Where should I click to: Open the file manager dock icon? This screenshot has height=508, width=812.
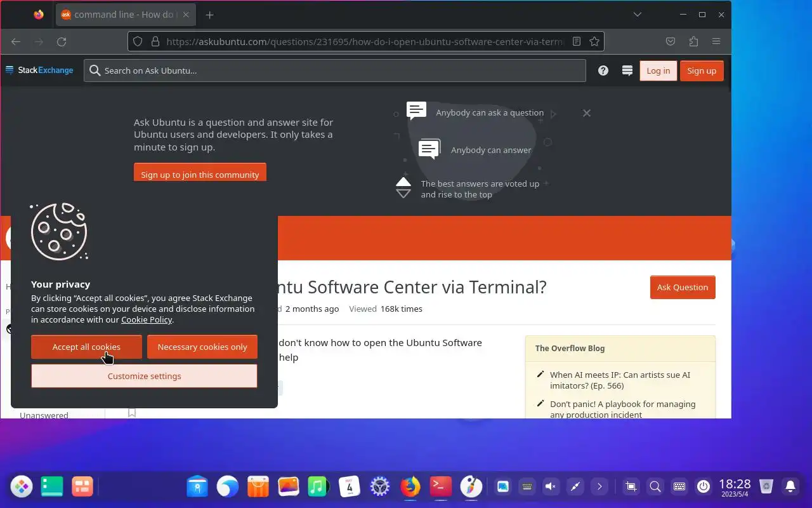pyautogui.click(x=197, y=487)
